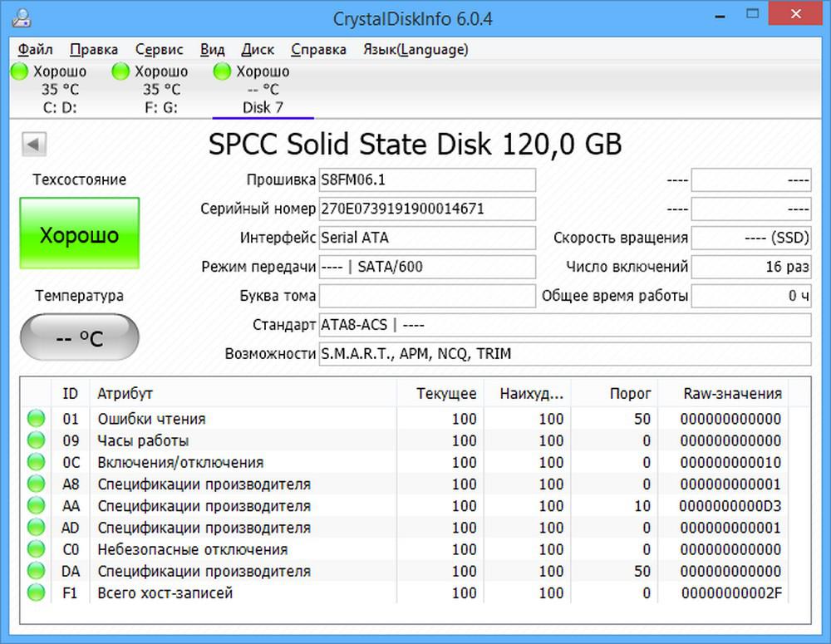Select the AA Спецификации производителя row
Image resolution: width=831 pixels, height=644 pixels.
(204, 506)
